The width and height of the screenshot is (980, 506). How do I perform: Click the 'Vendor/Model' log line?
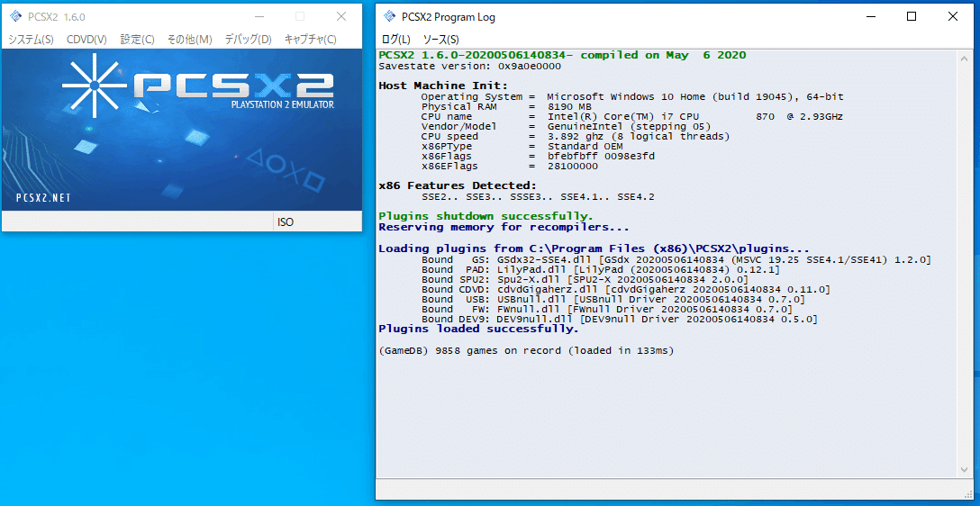(566, 127)
